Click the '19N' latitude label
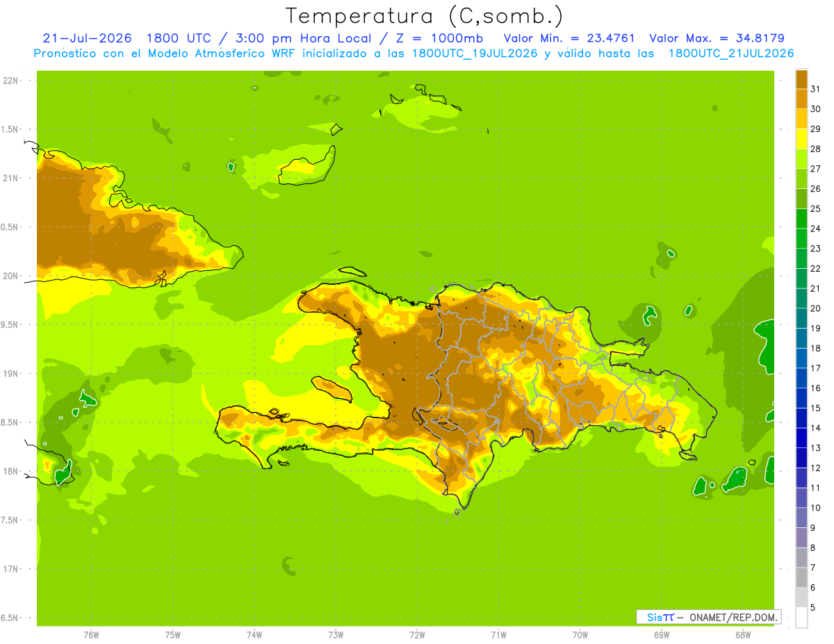This screenshot has height=644, width=834. click(10, 373)
